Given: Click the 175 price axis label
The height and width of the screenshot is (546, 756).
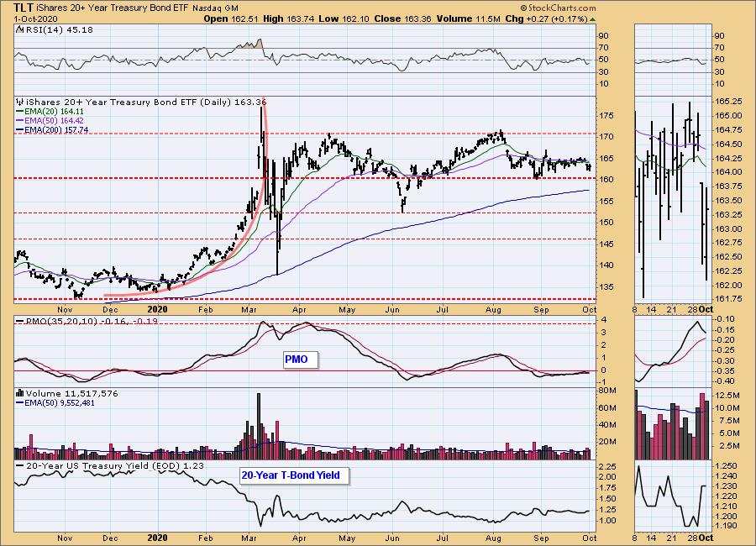Looking at the screenshot, I should (x=606, y=116).
